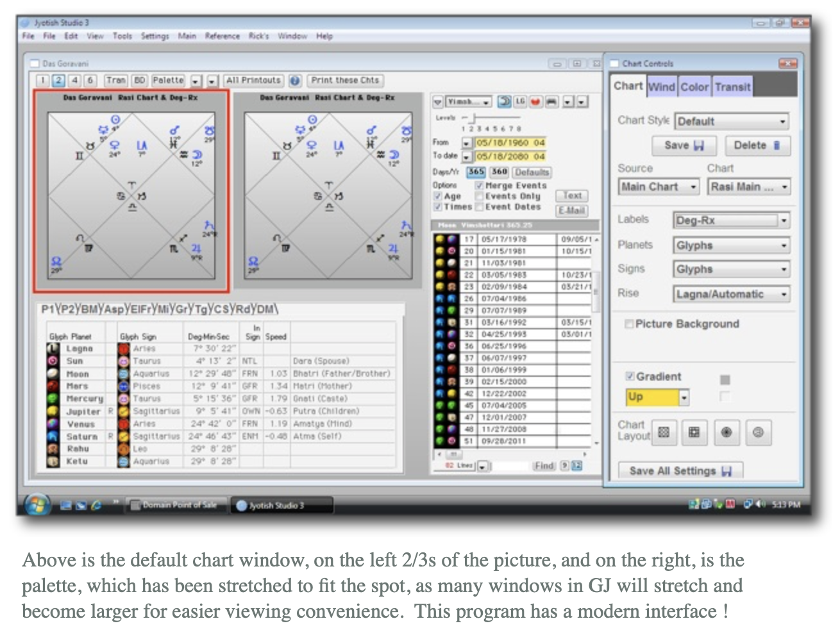This screenshot has width=840, height=628.
Task: Click the printer icon in the dasha panel
Action: 551,102
